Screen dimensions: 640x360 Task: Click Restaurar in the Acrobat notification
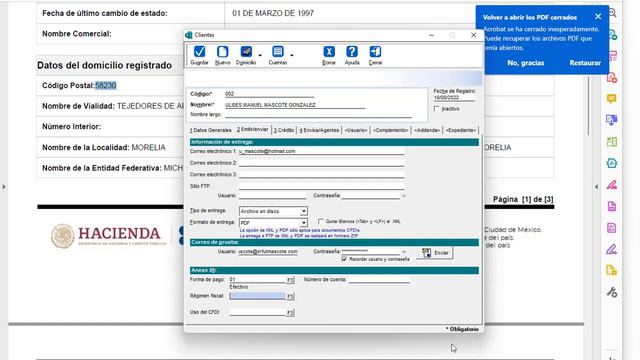pyautogui.click(x=585, y=63)
